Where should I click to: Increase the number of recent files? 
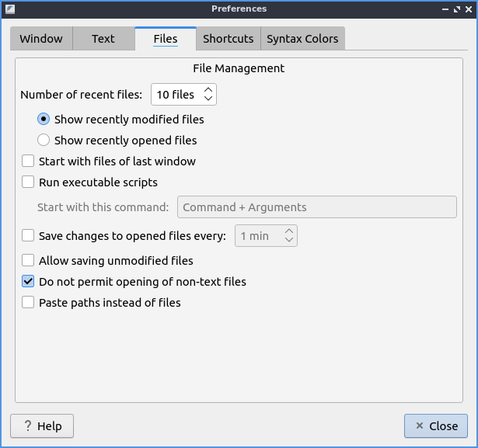pyautogui.click(x=208, y=90)
